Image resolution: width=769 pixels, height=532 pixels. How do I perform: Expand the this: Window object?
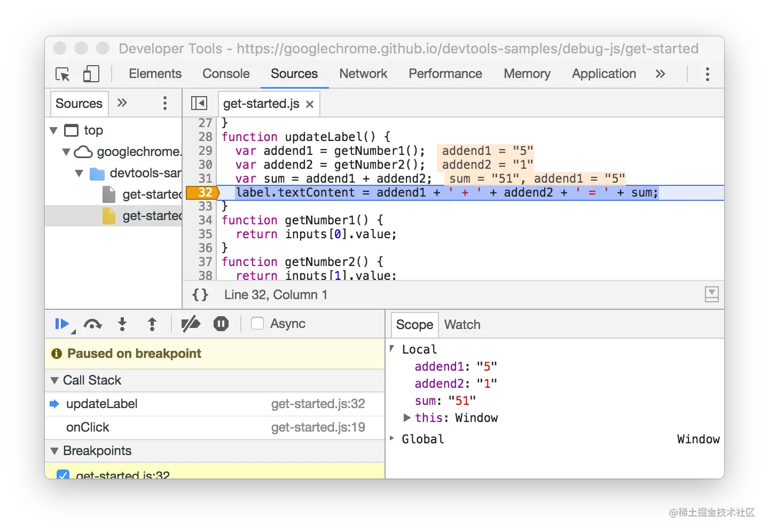click(407, 417)
